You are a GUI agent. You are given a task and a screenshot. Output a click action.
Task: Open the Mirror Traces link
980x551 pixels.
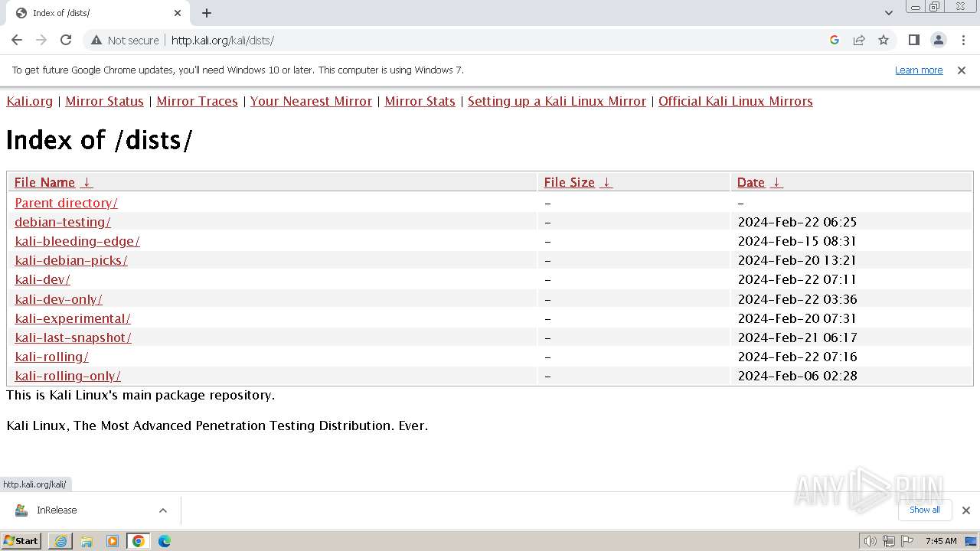pos(197,101)
